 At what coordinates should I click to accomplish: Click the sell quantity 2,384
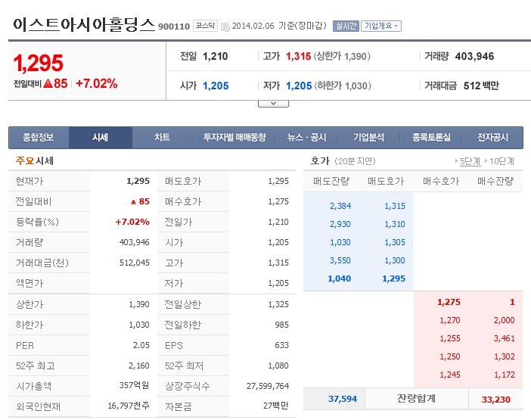340,206
